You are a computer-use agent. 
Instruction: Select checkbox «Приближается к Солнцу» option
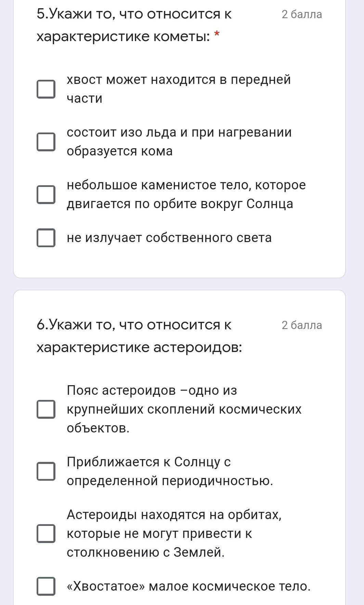point(46,471)
